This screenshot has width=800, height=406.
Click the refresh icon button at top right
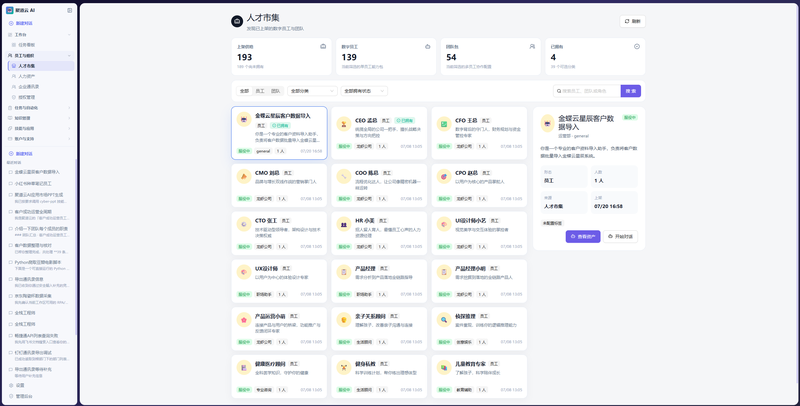click(x=633, y=21)
